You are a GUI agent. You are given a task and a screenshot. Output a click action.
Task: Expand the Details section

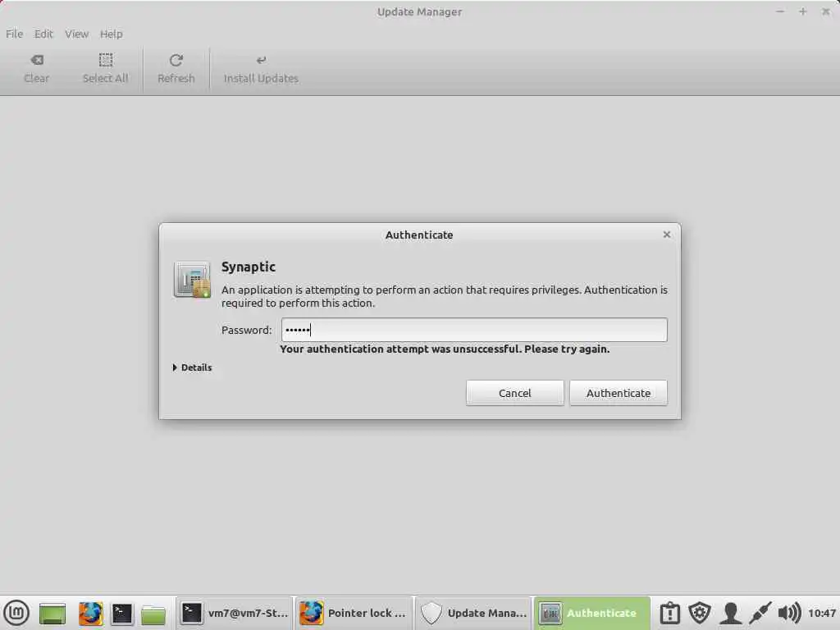192,367
